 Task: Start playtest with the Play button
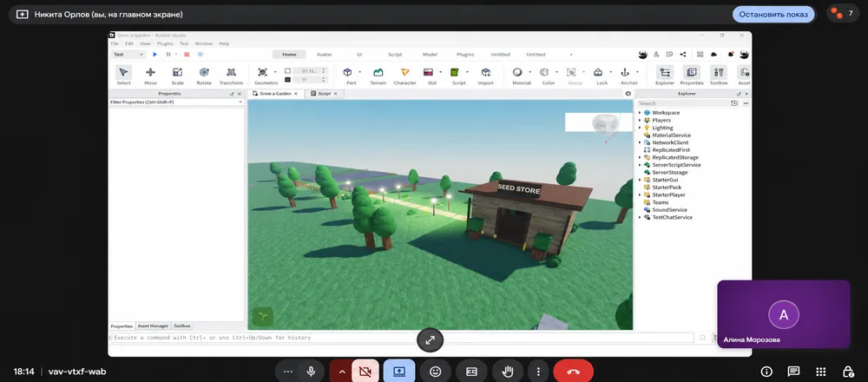[155, 54]
